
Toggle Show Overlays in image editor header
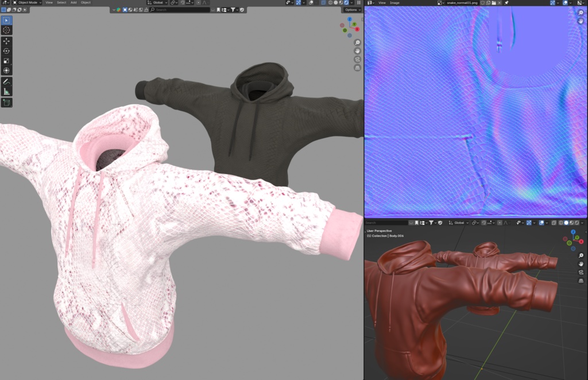pos(566,3)
